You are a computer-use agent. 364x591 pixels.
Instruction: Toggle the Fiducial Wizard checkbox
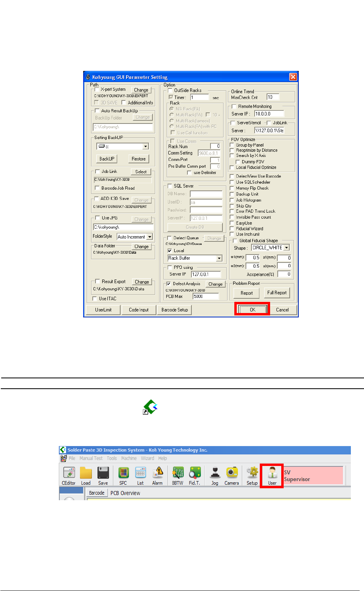232,229
